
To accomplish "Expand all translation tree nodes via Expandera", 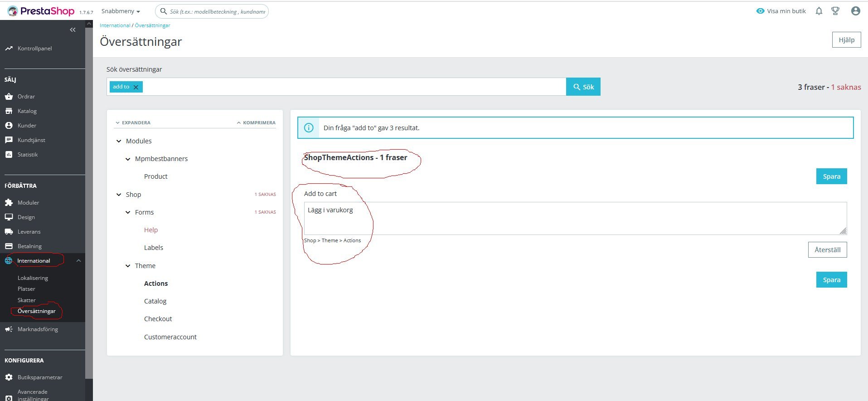I will (133, 122).
